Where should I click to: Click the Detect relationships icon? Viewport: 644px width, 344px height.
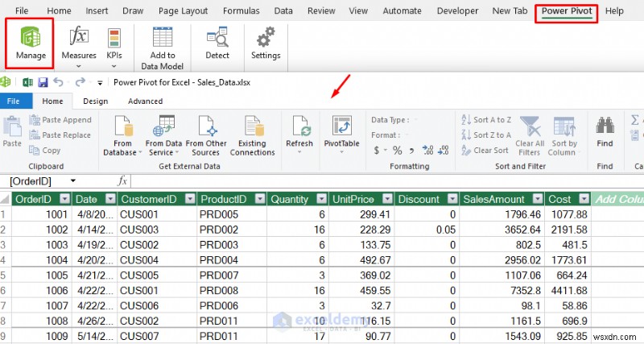217,37
